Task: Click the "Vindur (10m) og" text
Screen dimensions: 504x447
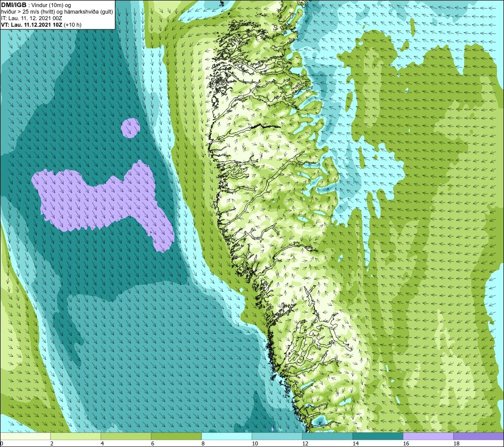Action: pos(51,6)
